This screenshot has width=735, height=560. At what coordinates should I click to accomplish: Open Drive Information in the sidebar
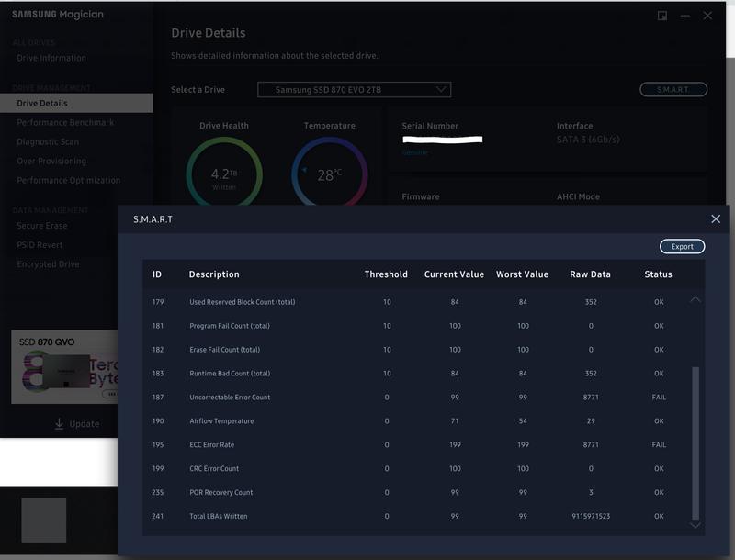tap(51, 58)
